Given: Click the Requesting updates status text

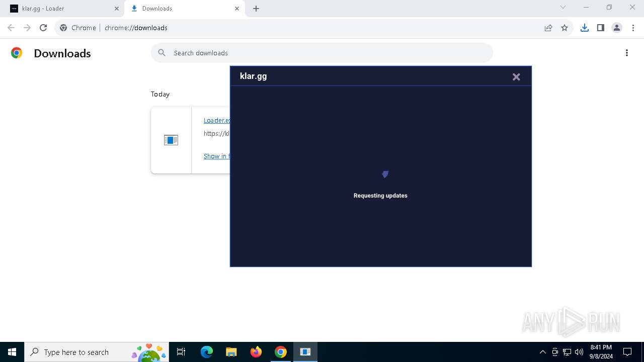Looking at the screenshot, I should pos(380,196).
